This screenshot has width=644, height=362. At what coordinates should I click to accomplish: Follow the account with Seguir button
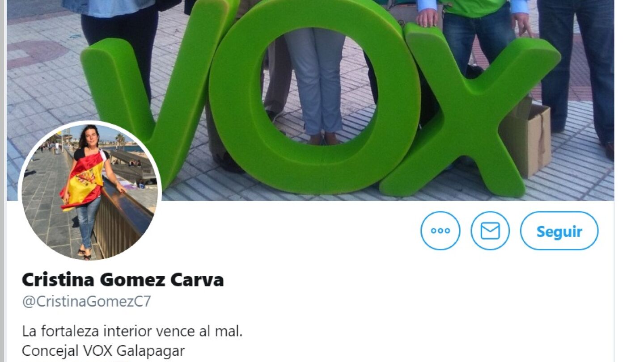(559, 231)
